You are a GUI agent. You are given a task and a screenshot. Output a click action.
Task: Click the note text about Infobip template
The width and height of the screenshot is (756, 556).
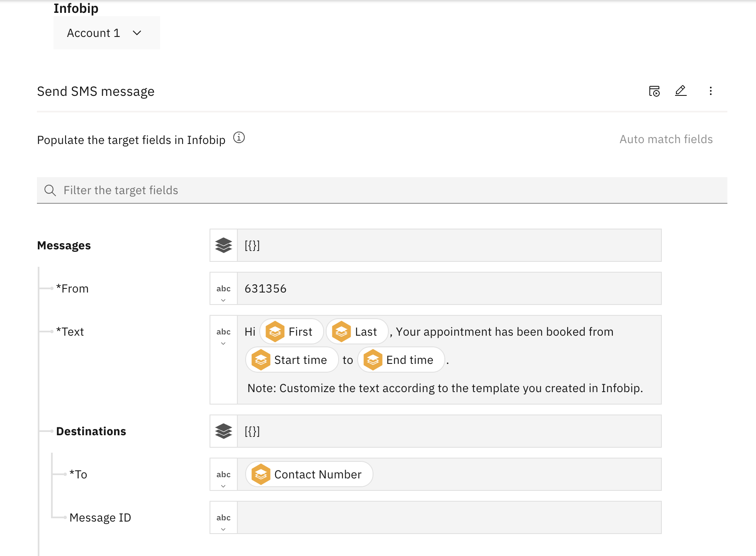click(x=445, y=388)
